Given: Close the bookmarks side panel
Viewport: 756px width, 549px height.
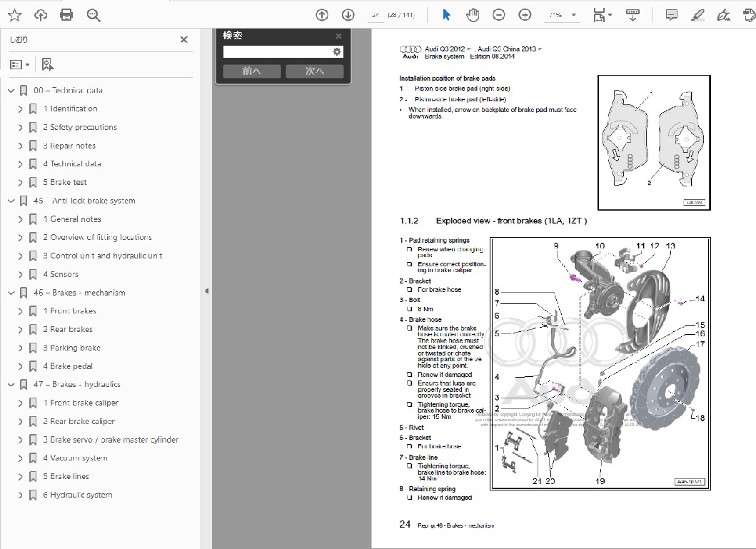Looking at the screenshot, I should coord(184,39).
